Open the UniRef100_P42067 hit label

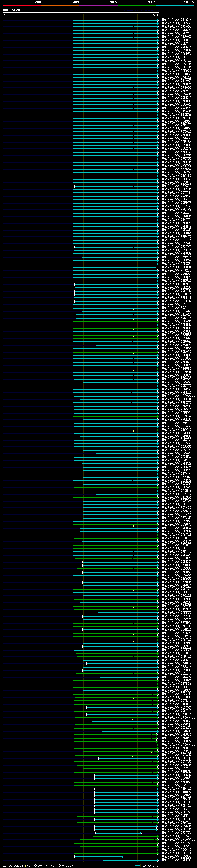point(177,37)
